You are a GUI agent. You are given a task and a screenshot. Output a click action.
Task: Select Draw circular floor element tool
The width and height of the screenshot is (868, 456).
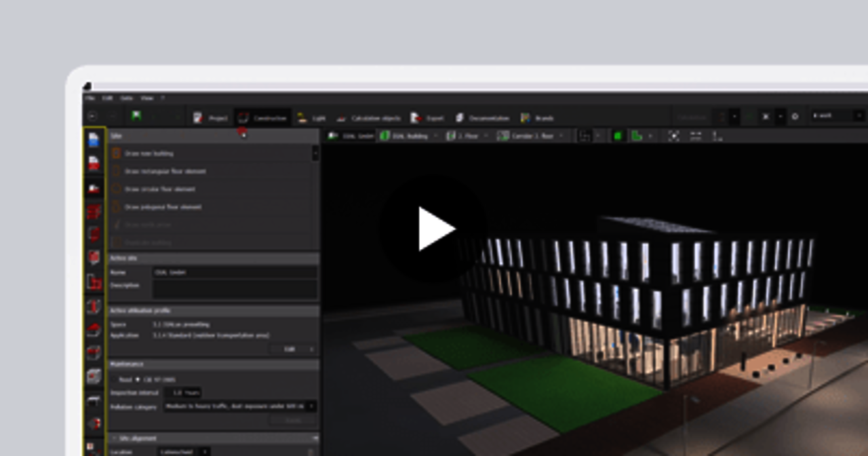click(x=159, y=189)
